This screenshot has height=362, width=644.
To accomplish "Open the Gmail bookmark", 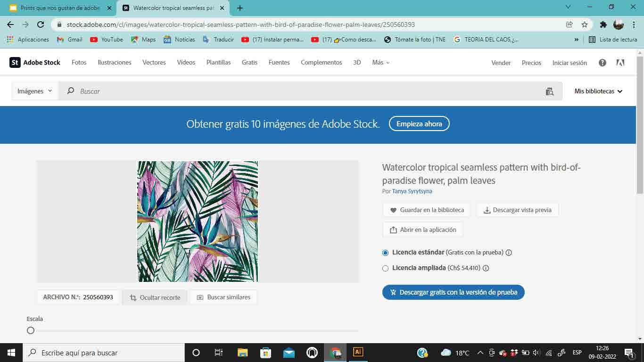I will pyautogui.click(x=69, y=40).
